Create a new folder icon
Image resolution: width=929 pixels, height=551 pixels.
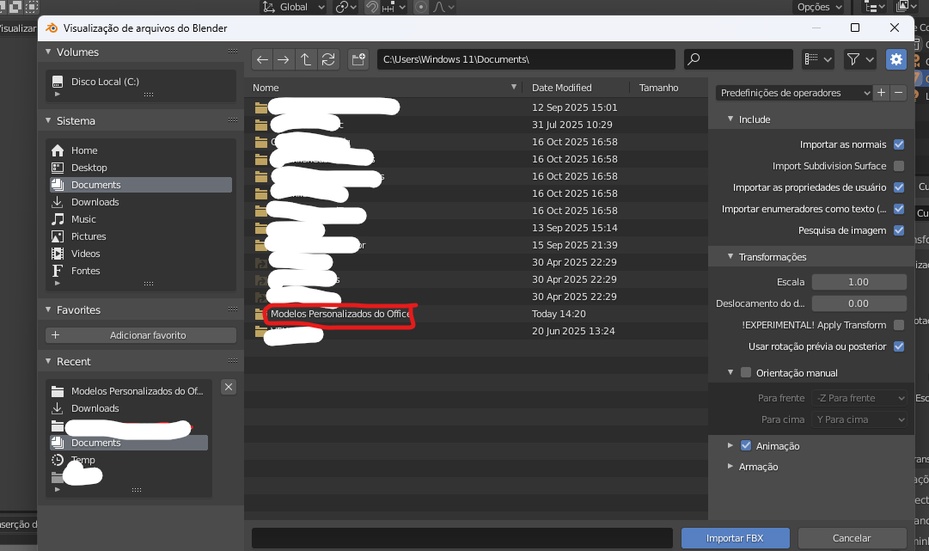tap(358, 60)
